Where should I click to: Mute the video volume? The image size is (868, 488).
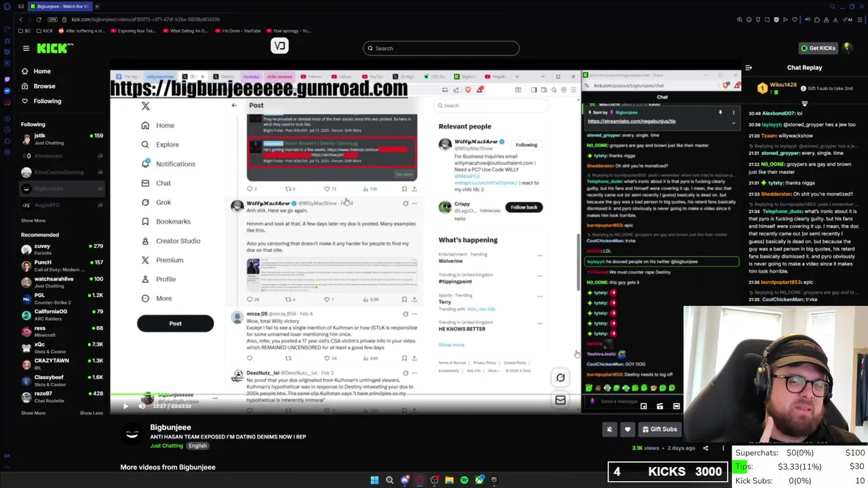[x=142, y=406]
